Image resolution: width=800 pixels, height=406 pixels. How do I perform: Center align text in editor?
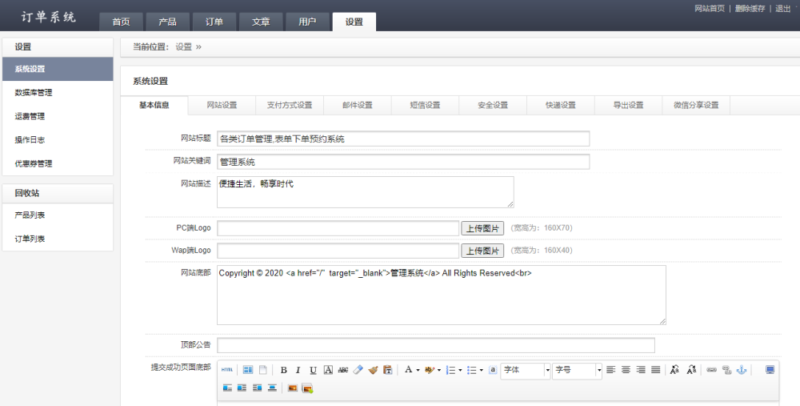[626, 370]
